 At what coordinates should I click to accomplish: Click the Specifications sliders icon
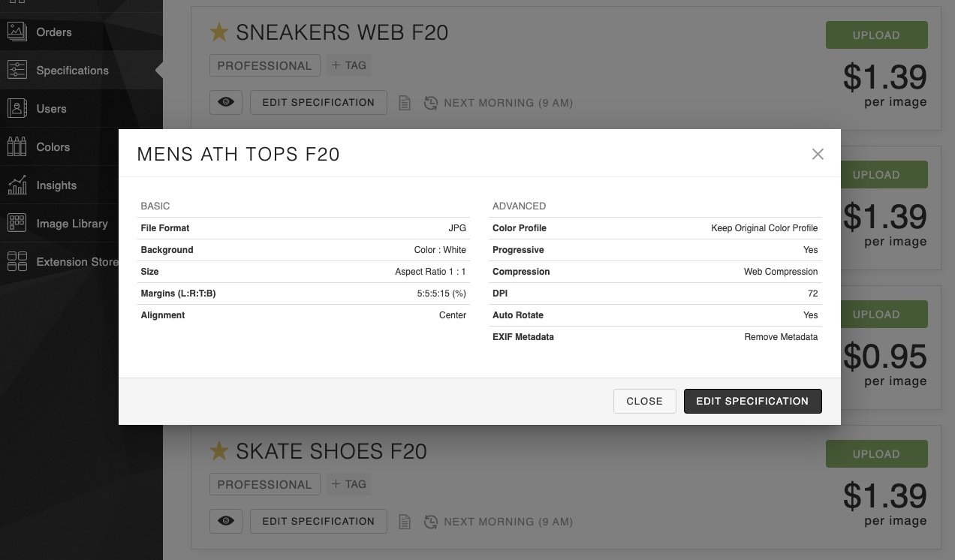[17, 71]
